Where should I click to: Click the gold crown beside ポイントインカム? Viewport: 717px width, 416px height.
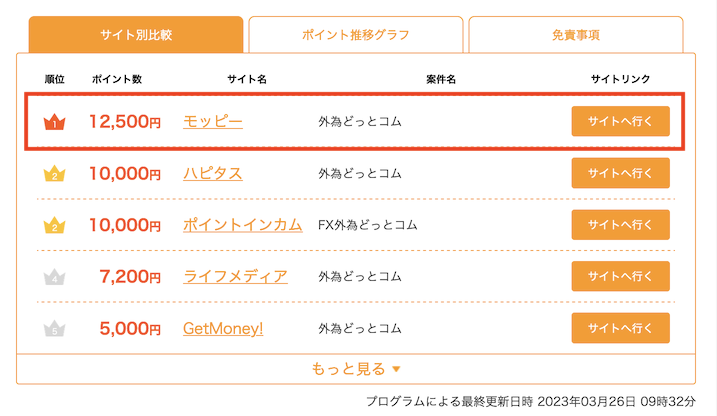54,225
